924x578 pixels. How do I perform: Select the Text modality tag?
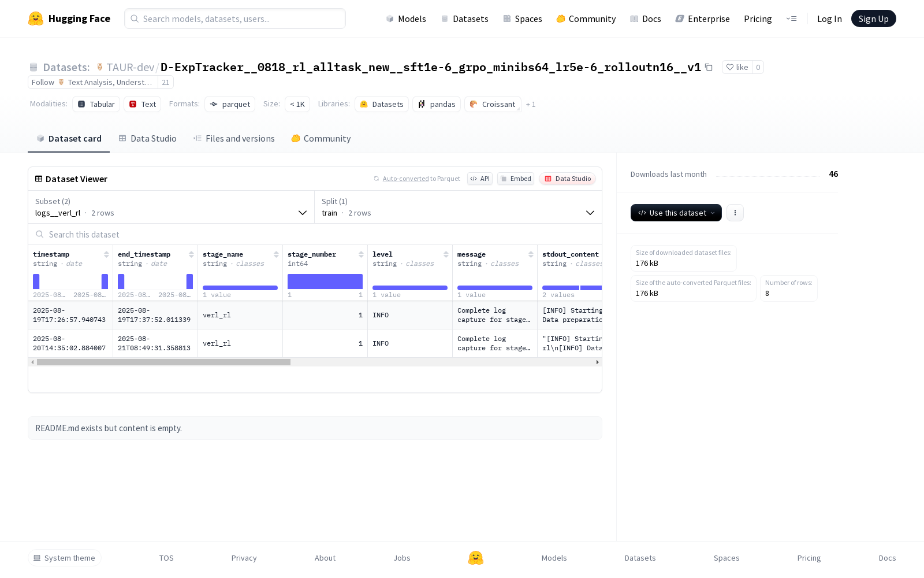point(142,104)
